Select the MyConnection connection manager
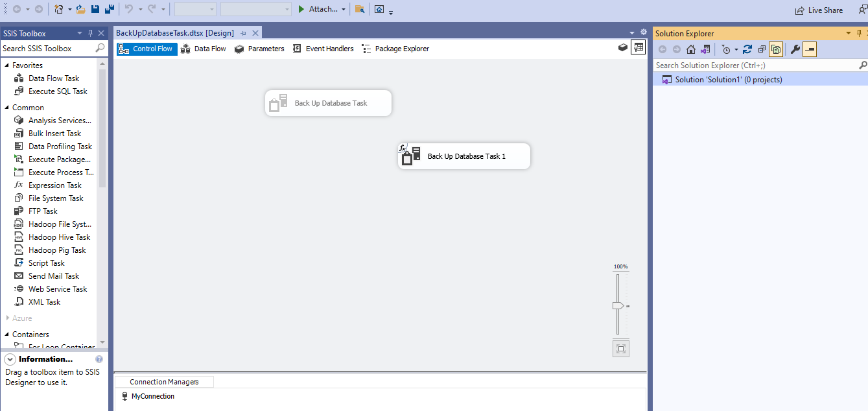 click(x=148, y=396)
